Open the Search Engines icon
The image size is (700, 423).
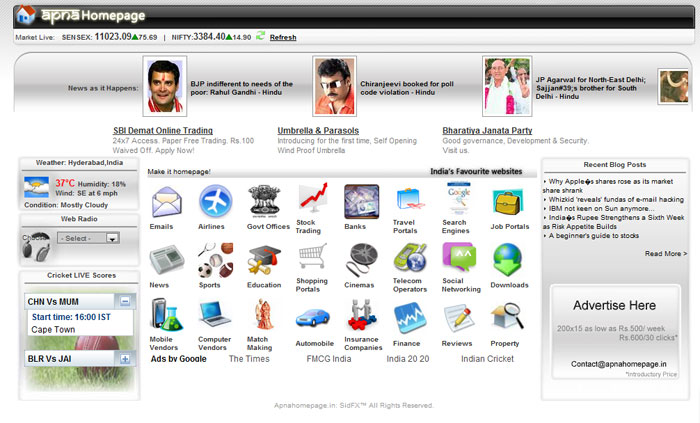point(459,199)
